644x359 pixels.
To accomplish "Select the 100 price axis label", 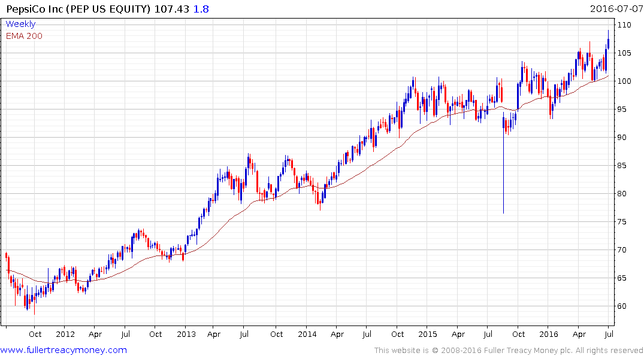I will [624, 81].
